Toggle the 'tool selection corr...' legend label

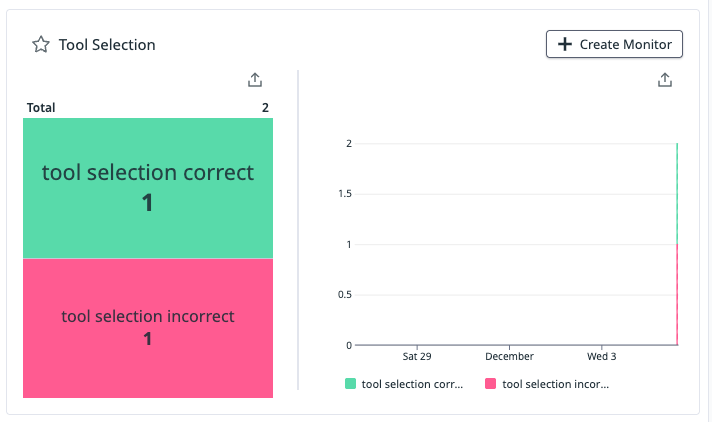[412, 383]
